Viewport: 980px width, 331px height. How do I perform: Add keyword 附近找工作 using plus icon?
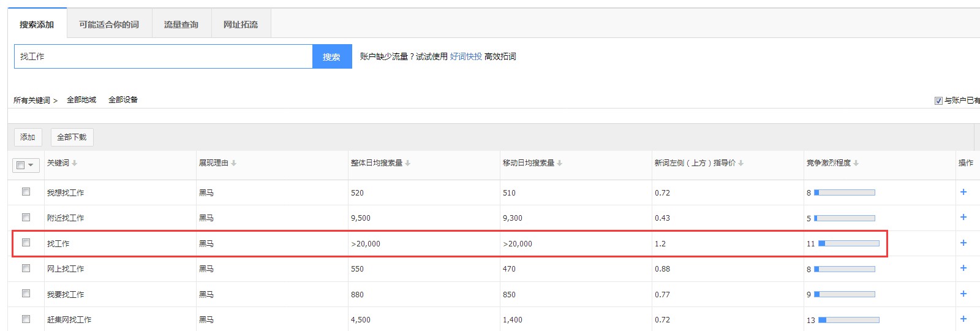(x=963, y=217)
